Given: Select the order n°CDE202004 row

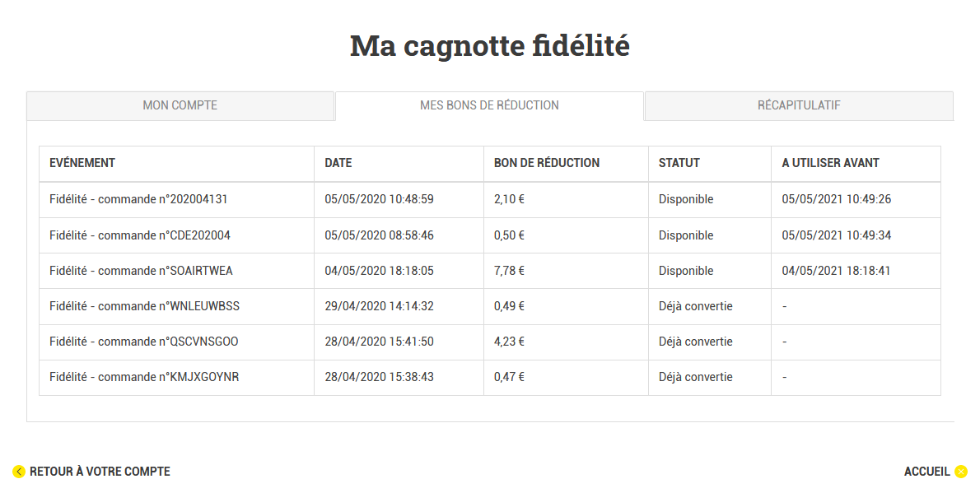Looking at the screenshot, I should click(489, 235).
